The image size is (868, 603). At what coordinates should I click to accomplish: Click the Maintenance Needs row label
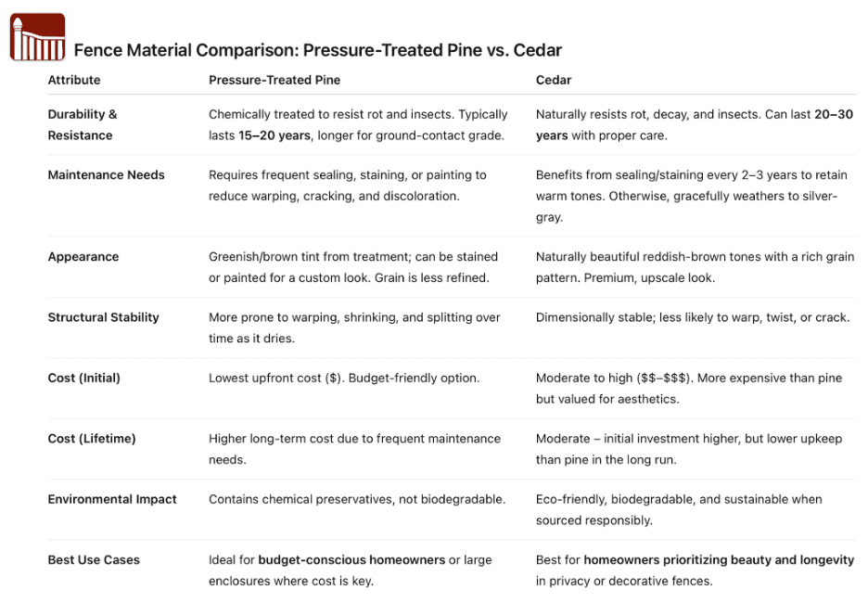pos(106,174)
